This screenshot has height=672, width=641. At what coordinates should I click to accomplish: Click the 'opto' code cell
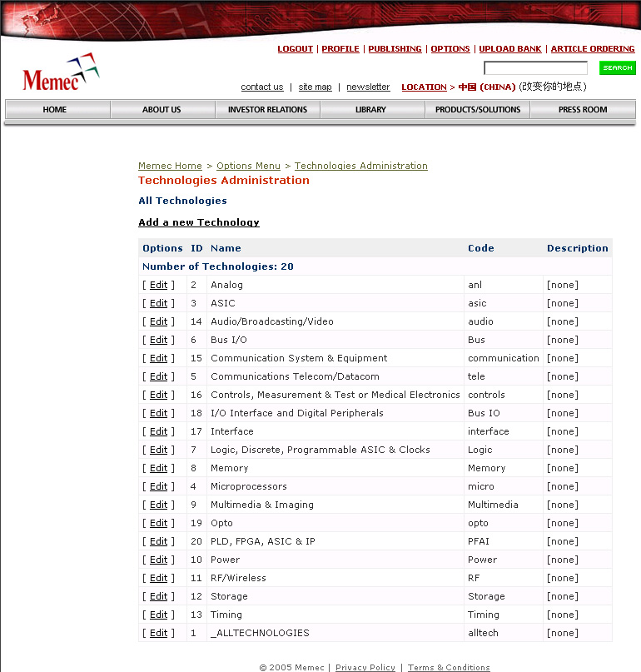tap(478, 523)
